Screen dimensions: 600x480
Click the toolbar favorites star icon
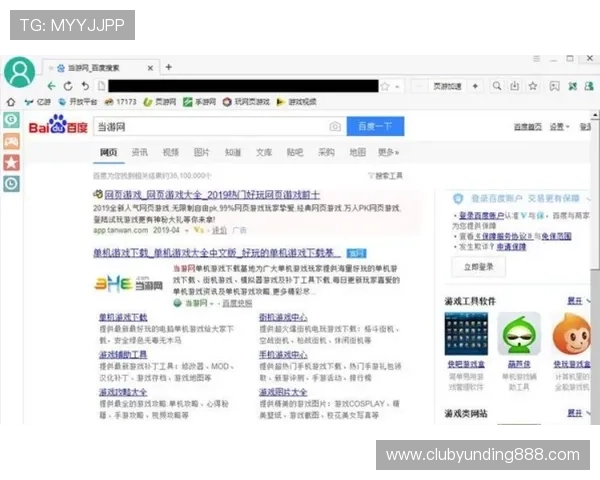[533, 86]
